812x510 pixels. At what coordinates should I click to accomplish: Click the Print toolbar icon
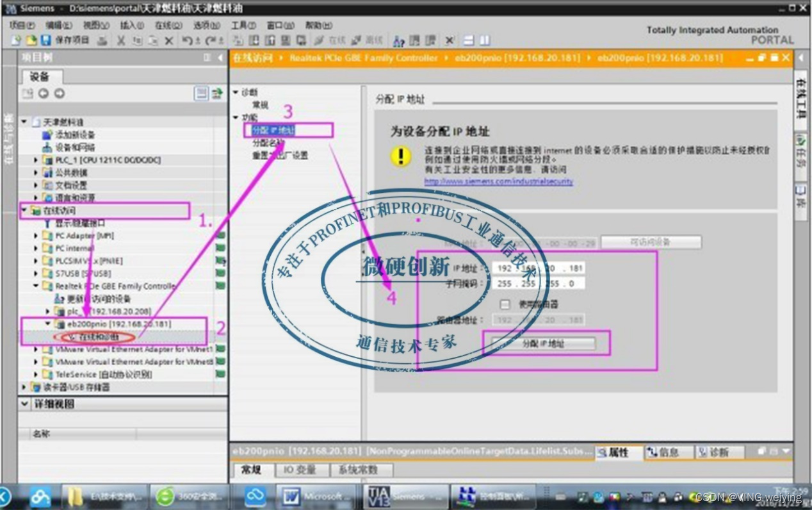102,40
